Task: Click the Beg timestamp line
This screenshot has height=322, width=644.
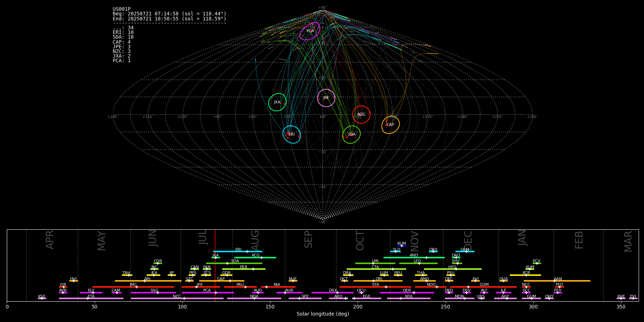Action: (x=170, y=14)
